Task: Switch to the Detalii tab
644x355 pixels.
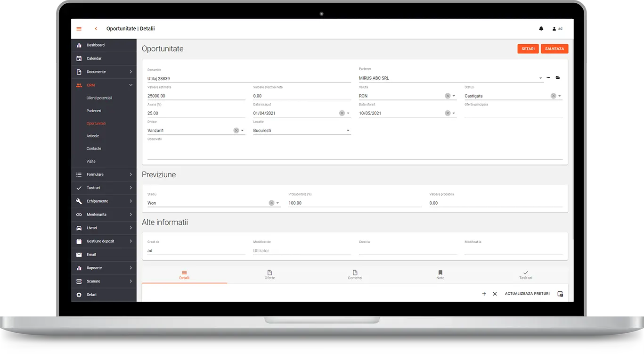Action: pos(184,275)
